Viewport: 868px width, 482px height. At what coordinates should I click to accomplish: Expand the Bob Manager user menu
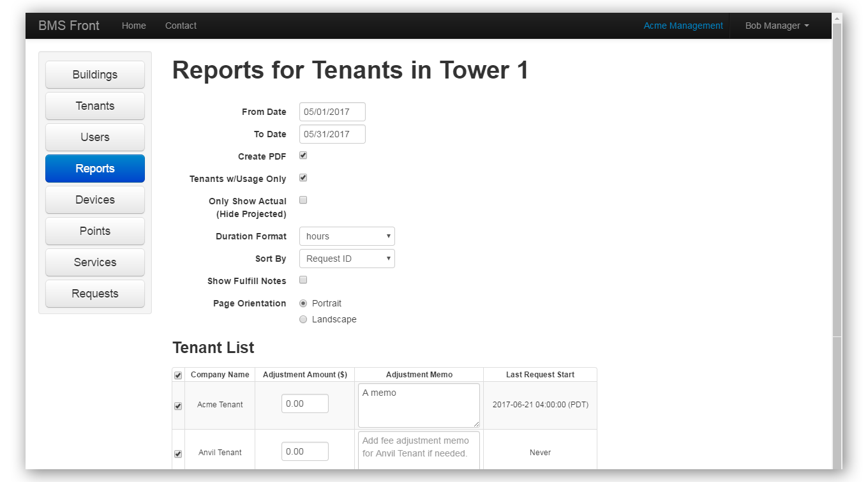pos(777,26)
